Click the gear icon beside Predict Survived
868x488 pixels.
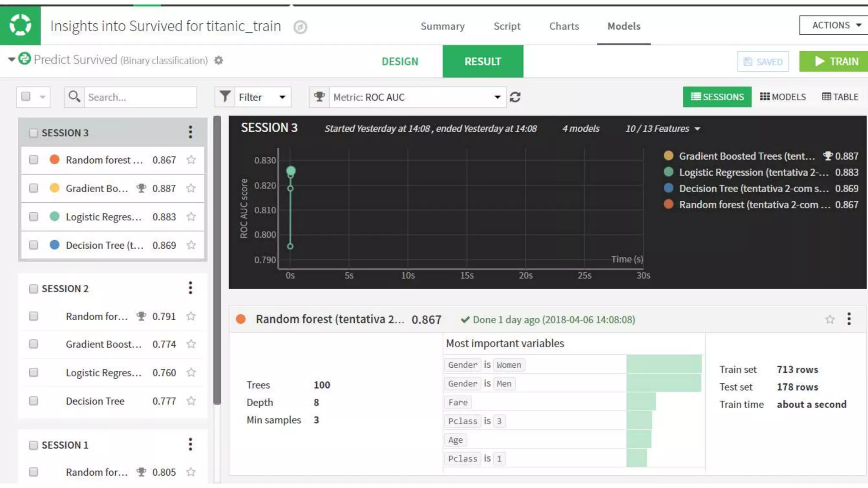click(219, 61)
